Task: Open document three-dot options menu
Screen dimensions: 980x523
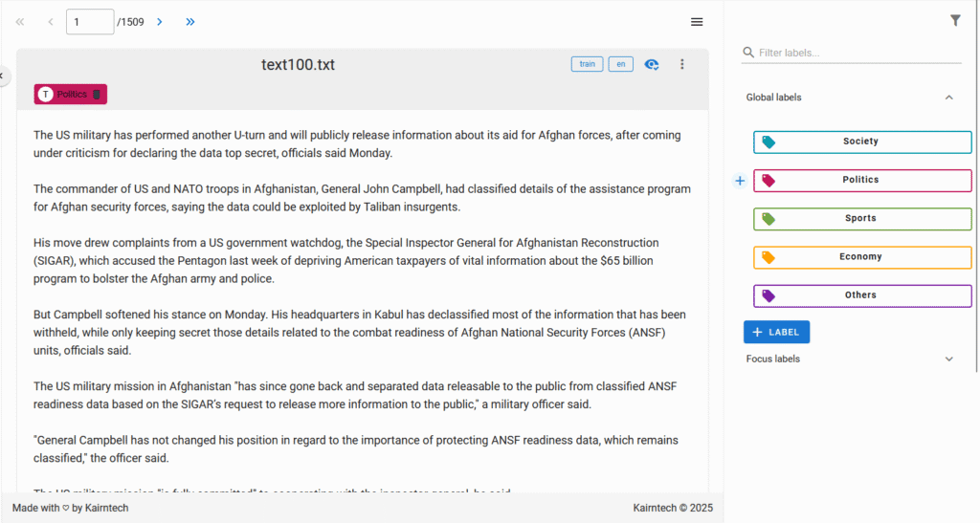Action: click(682, 64)
